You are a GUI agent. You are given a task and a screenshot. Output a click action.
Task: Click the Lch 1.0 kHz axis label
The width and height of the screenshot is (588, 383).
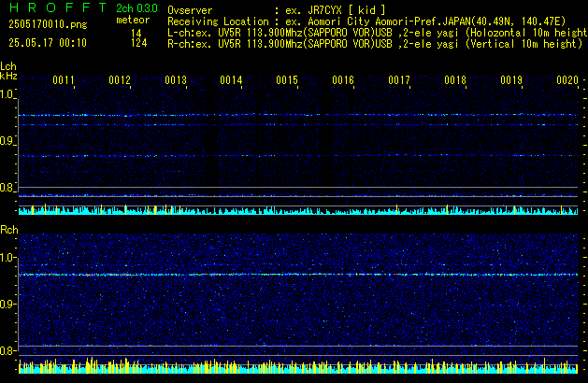click(7, 94)
